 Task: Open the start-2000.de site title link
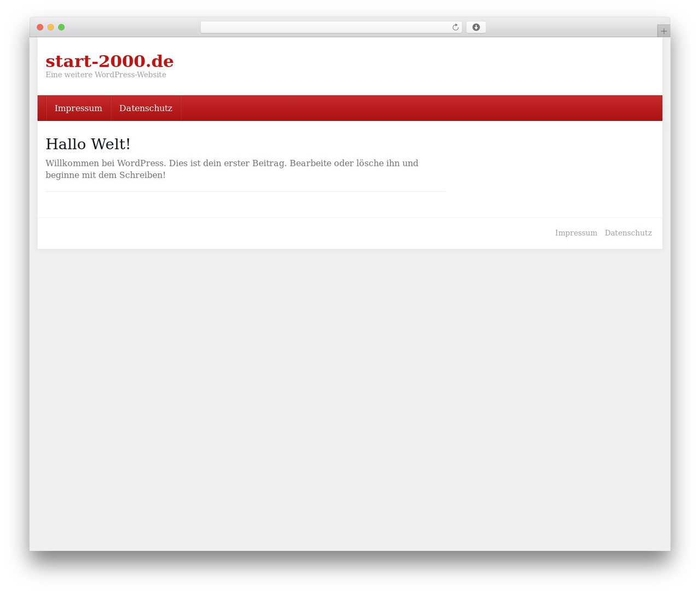coord(109,61)
